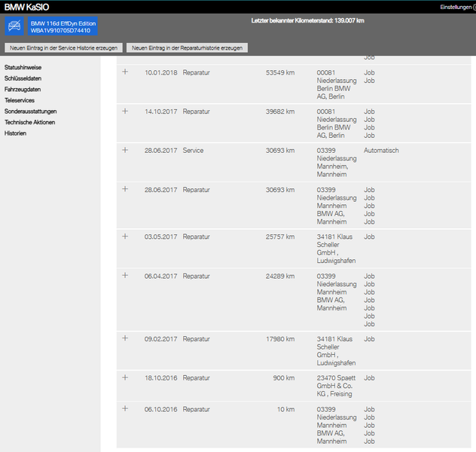
Task: Click Neuen Eintrag in der Reparaturhistorie erzeugen
Action: 187,47
